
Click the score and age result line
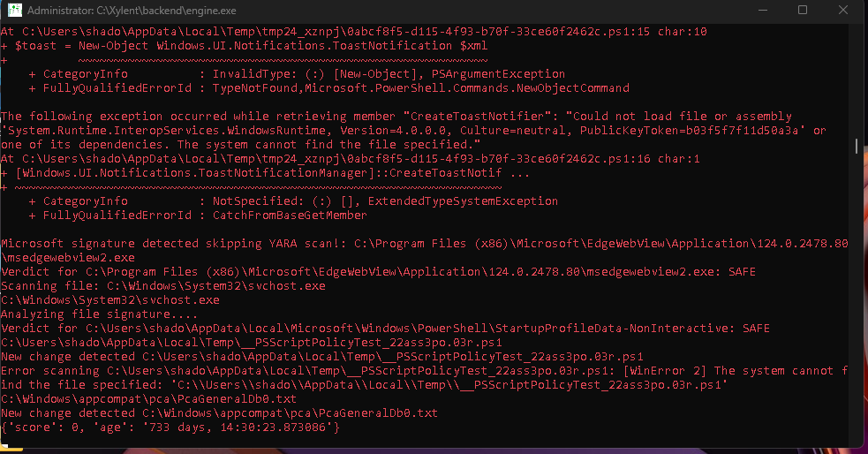point(168,428)
